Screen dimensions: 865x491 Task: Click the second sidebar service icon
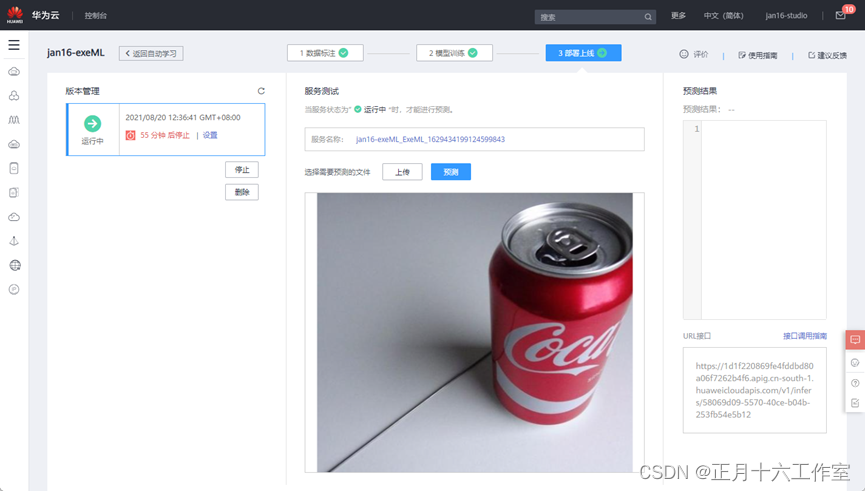[x=14, y=95]
